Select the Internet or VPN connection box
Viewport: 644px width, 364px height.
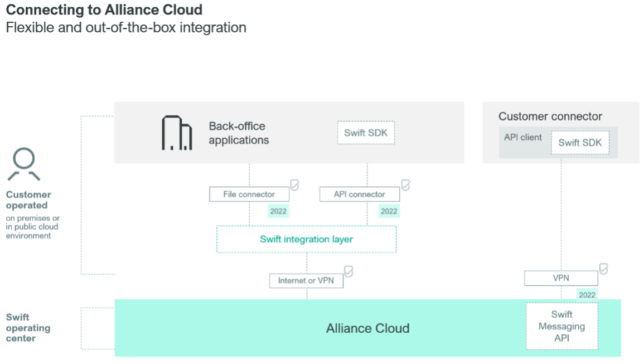click(306, 280)
